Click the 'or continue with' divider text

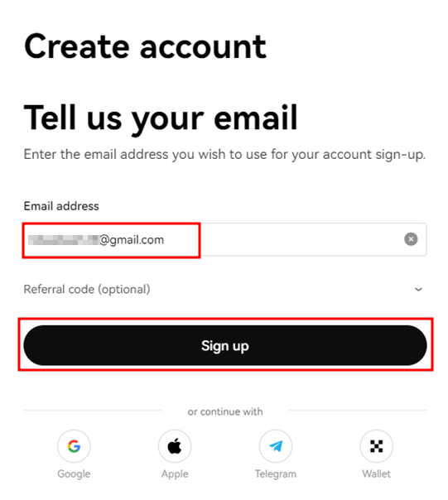(x=225, y=411)
